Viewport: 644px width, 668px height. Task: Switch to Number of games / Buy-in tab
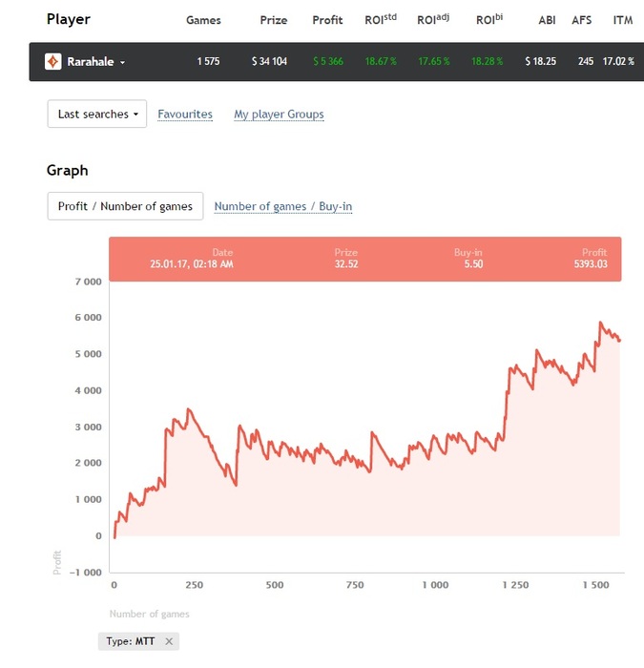pos(283,206)
